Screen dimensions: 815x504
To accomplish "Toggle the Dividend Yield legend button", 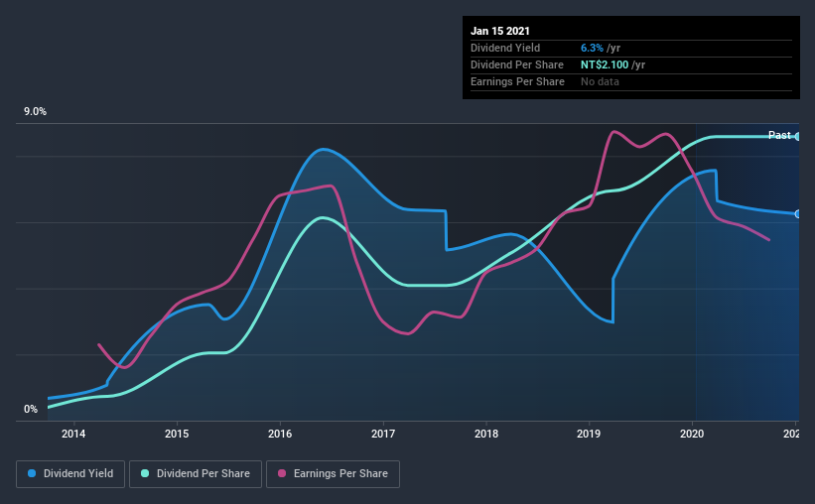I will [70, 474].
